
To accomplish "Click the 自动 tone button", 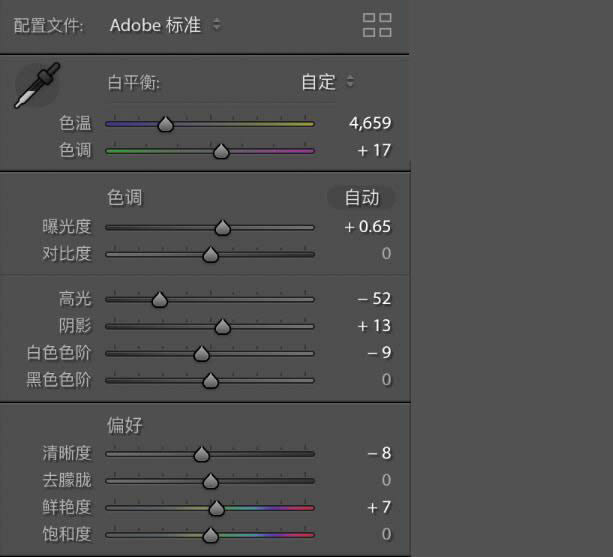I will [x=361, y=197].
